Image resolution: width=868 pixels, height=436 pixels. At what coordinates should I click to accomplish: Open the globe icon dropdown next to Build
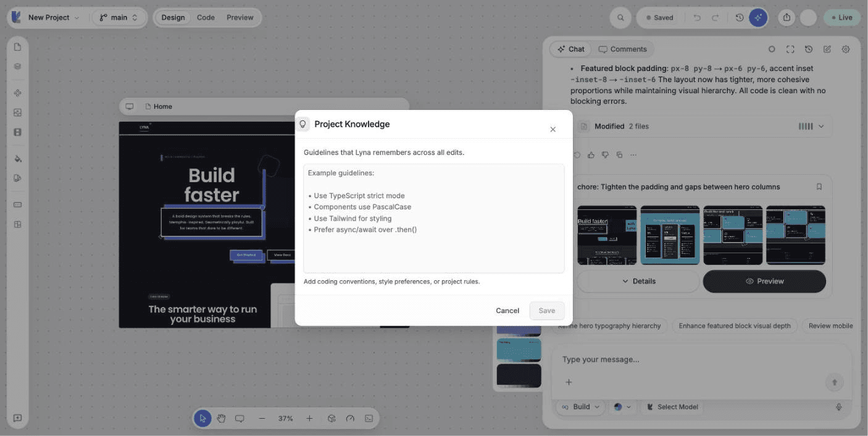pos(622,407)
